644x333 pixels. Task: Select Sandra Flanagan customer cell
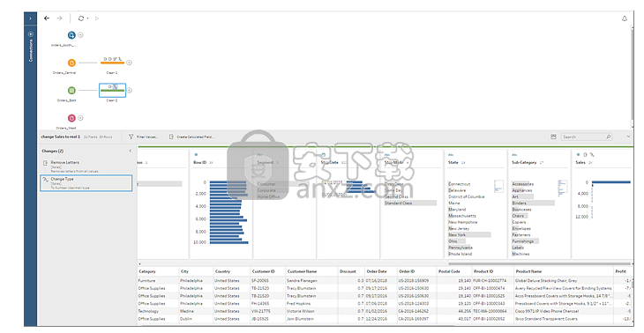tap(302, 281)
